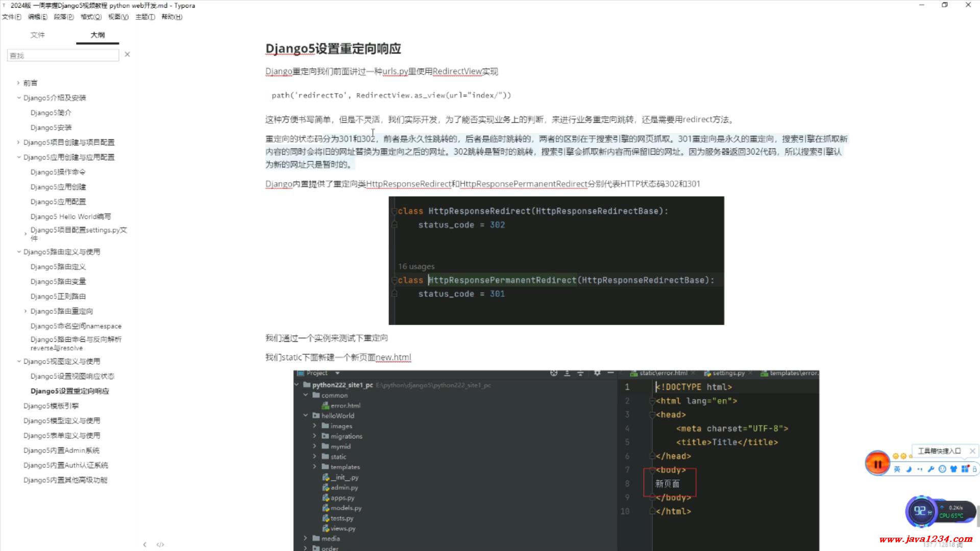980x551 pixels.
Task: Collapse sidebar using bottom left arrow icon
Action: (x=145, y=544)
